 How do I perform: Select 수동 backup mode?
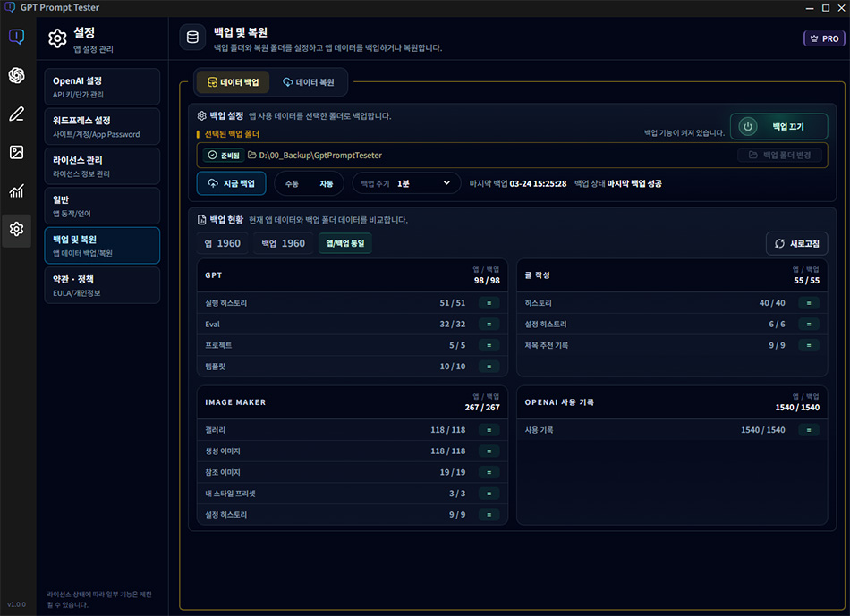pos(292,183)
